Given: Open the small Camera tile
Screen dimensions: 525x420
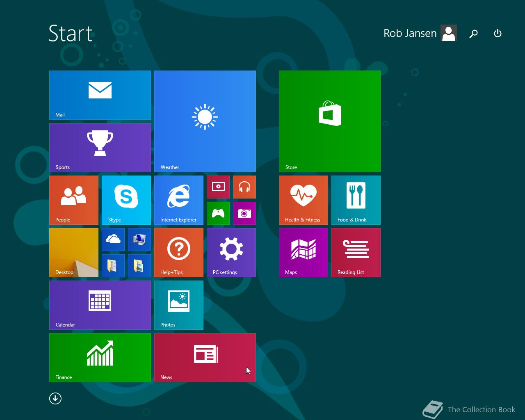Looking at the screenshot, I should (x=244, y=213).
